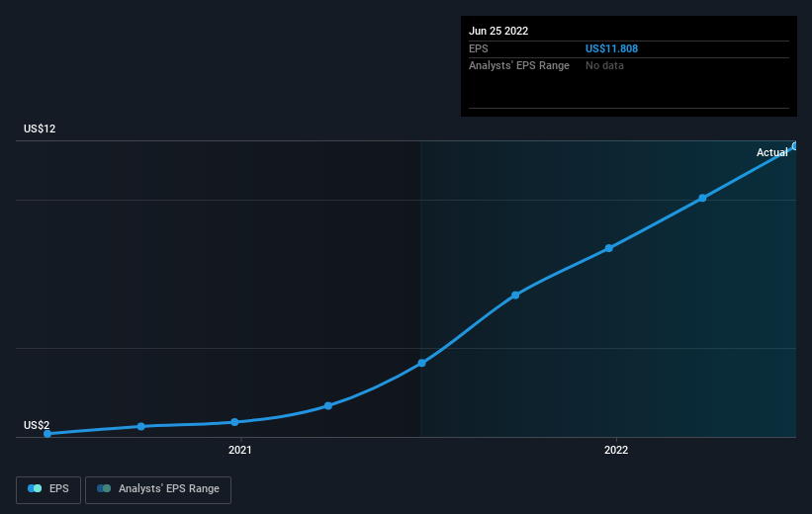Click the 2022 axis label
This screenshot has width=812, height=514.
616,451
